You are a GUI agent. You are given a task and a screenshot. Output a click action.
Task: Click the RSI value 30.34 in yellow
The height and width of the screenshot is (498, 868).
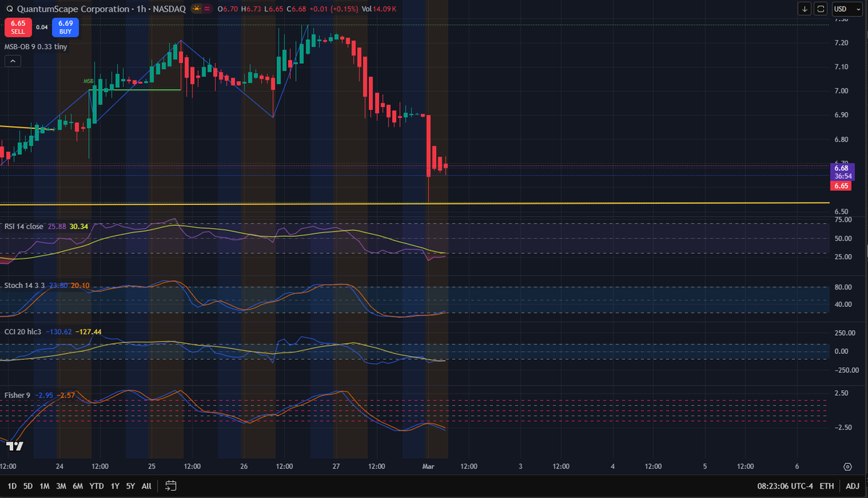80,227
